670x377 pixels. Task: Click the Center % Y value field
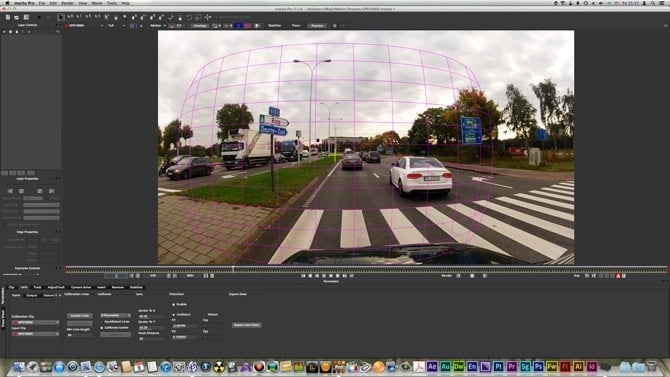click(150, 327)
